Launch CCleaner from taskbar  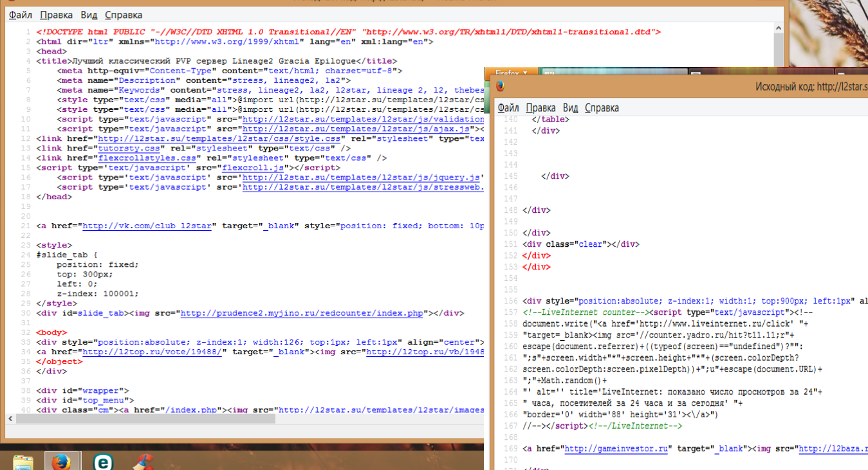(x=143, y=462)
